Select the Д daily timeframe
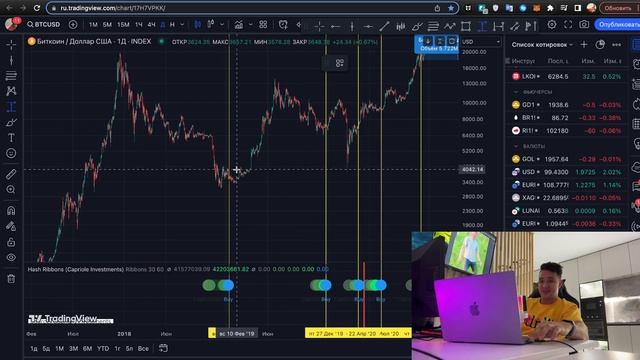640x360 pixels. pos(163,25)
